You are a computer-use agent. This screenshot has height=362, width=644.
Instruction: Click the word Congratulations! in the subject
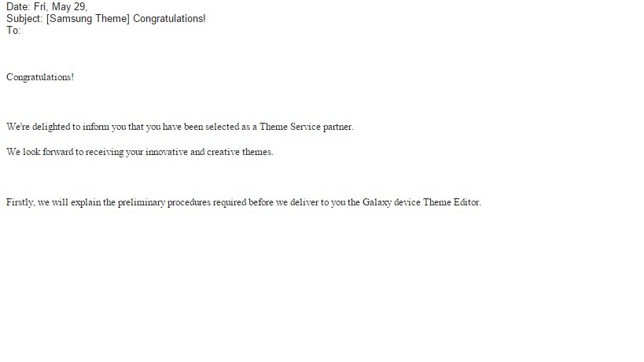[x=169, y=18]
